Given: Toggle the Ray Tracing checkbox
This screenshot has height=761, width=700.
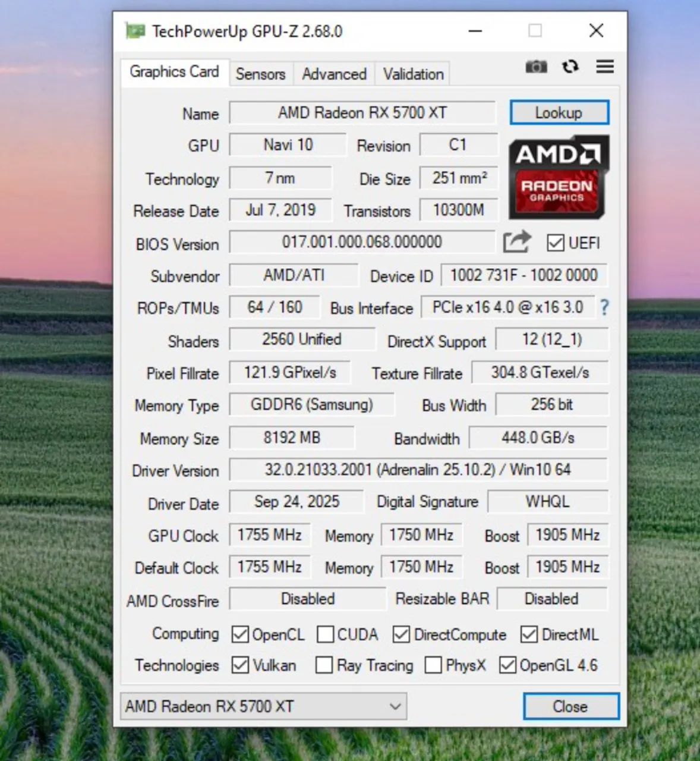Looking at the screenshot, I should click(324, 665).
